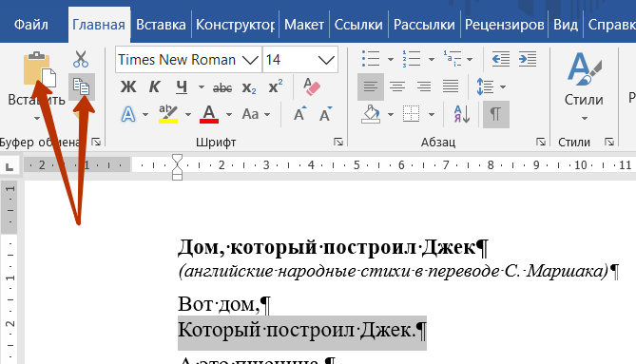
Task: Open Шрифт font dialog launcher
Action: click(x=338, y=142)
